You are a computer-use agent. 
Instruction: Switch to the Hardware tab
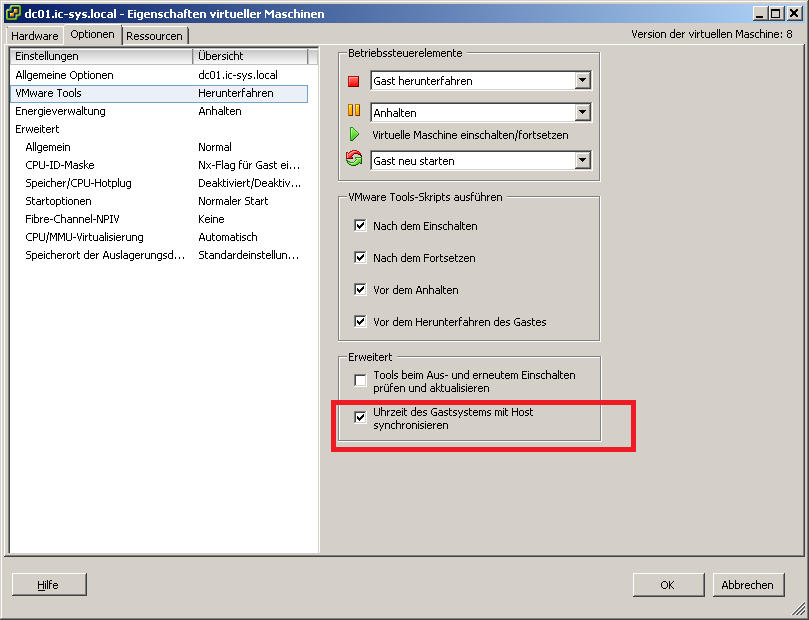tap(35, 36)
